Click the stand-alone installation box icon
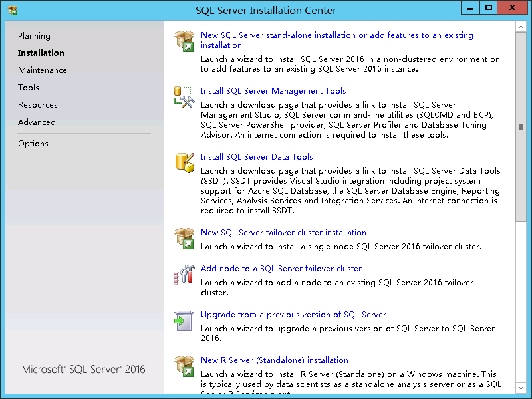Image resolution: width=532 pixels, height=399 pixels. pyautogui.click(x=184, y=41)
